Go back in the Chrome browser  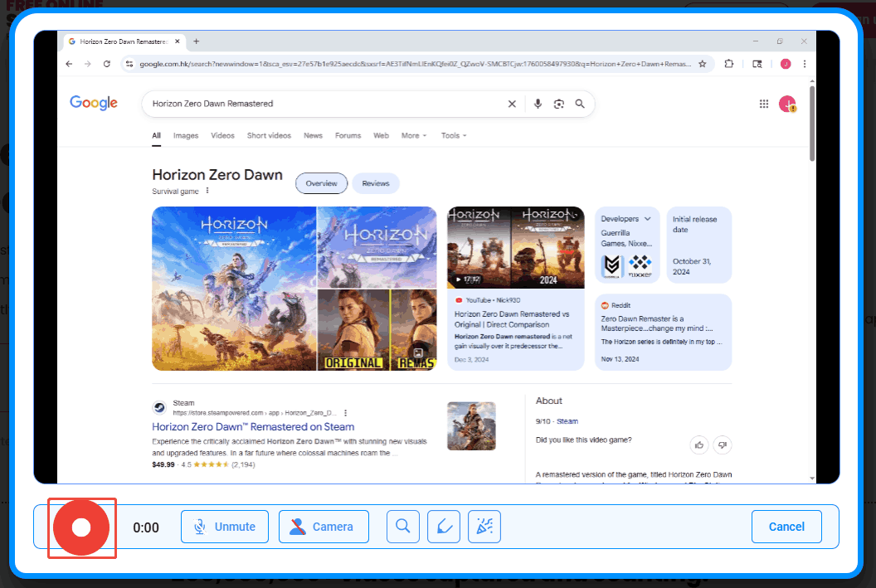[x=70, y=64]
